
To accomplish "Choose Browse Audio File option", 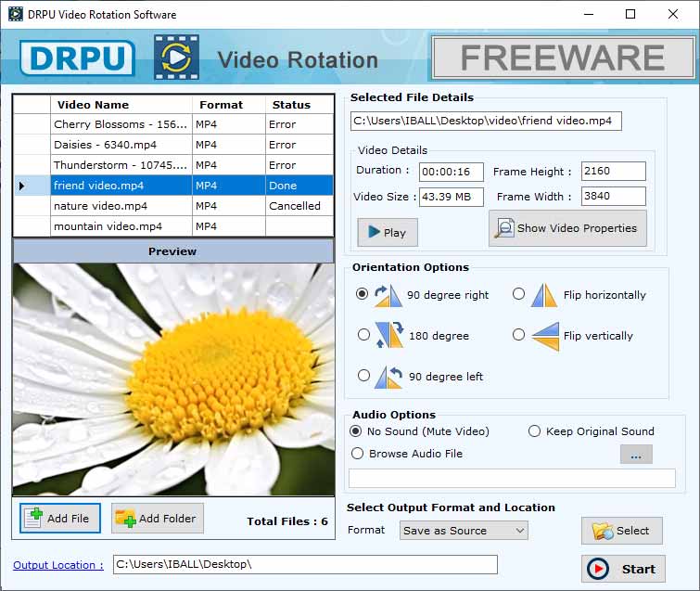I will [357, 454].
